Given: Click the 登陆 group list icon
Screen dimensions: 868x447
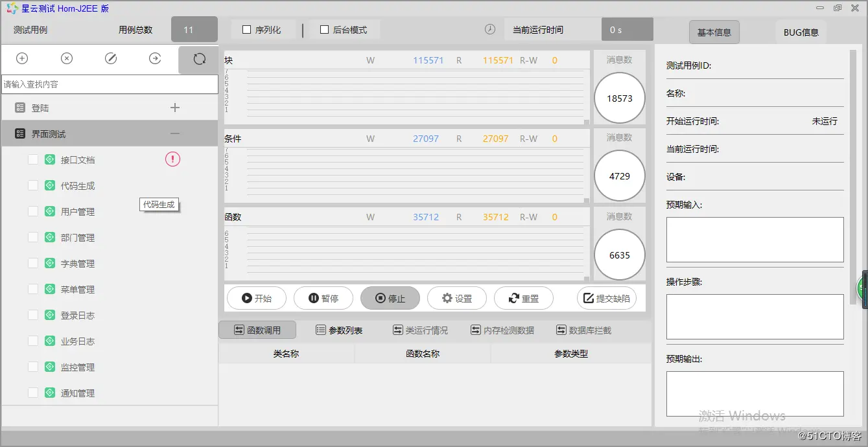Looking at the screenshot, I should [20, 108].
